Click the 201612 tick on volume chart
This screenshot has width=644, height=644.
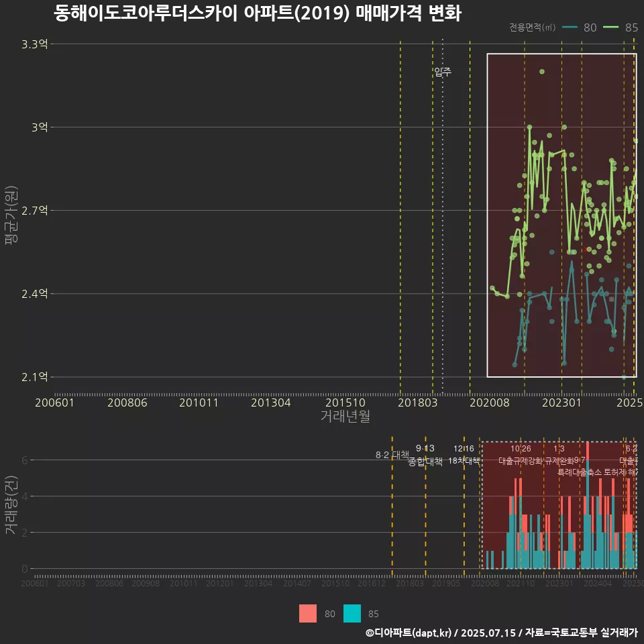click(371, 583)
